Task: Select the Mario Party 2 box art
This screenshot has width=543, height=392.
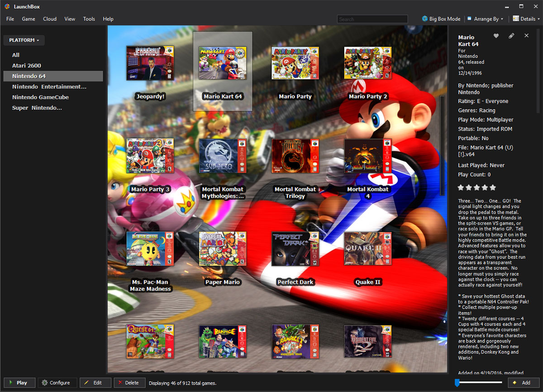Action: [x=368, y=63]
